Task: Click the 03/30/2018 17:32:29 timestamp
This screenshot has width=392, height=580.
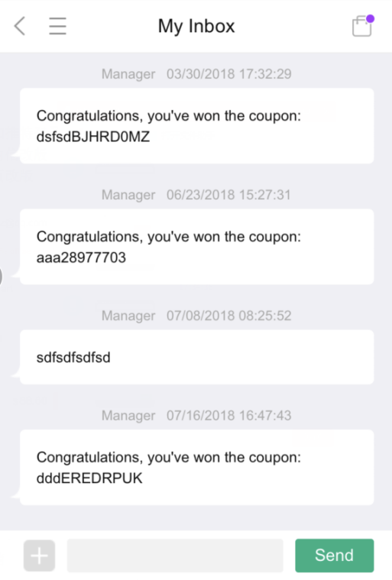Action: (x=229, y=74)
